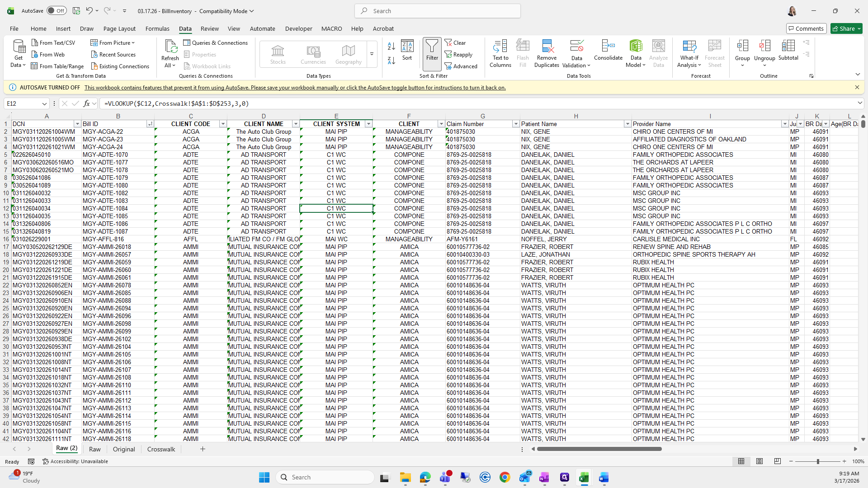
Task: Click the Text to Columns icon
Action: click(500, 47)
